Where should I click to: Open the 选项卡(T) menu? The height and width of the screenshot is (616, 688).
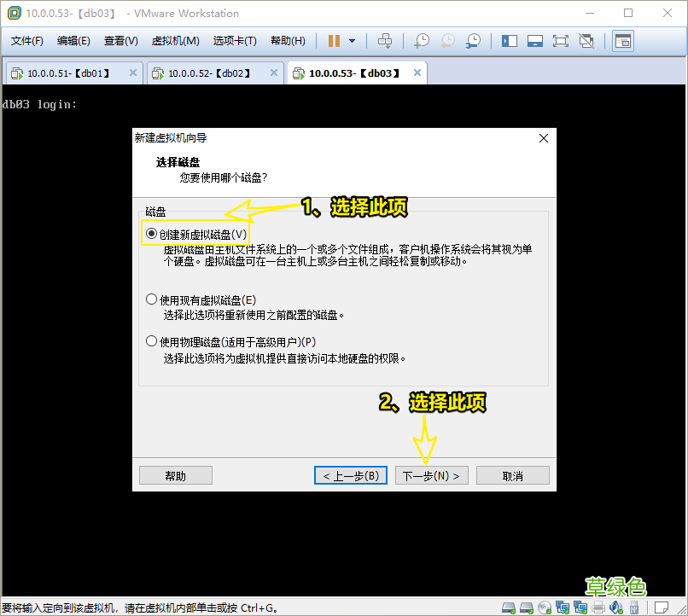click(235, 41)
